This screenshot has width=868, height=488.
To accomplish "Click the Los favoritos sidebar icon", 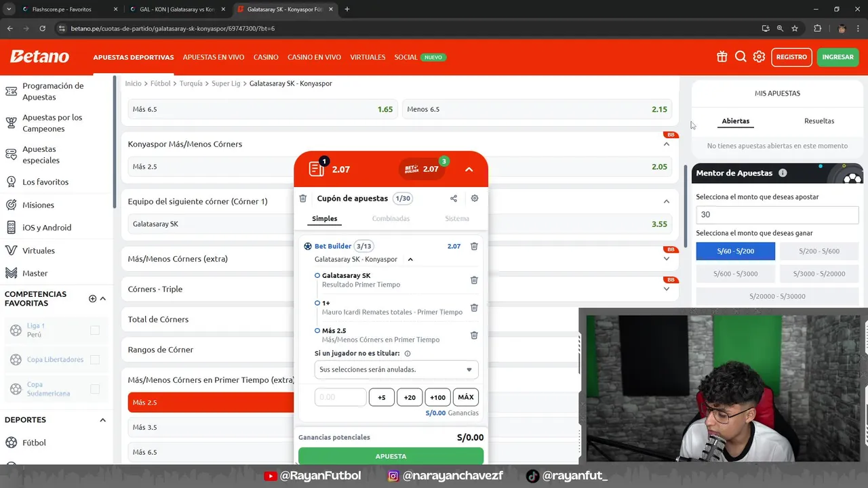I will 11,182.
